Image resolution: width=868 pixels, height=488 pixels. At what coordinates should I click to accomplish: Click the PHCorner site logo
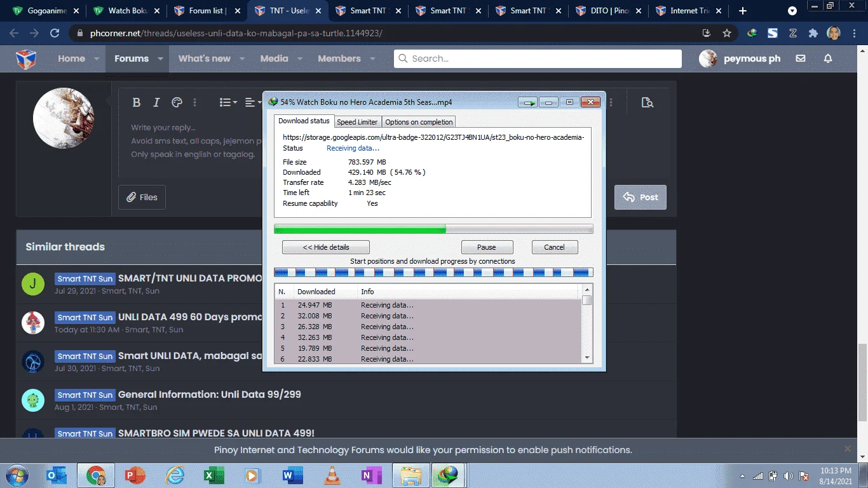click(x=26, y=58)
